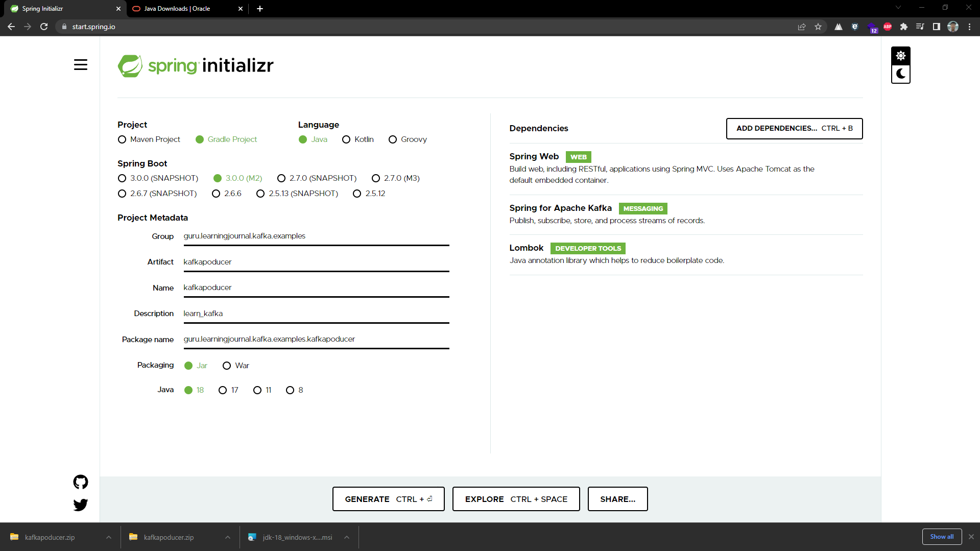Open the GitHub icon link

pyautogui.click(x=81, y=482)
